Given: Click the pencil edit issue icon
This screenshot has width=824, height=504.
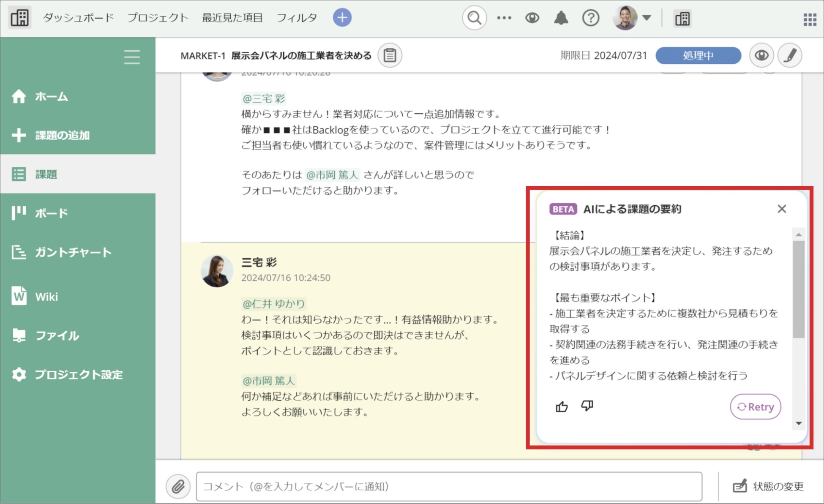Looking at the screenshot, I should (x=789, y=55).
